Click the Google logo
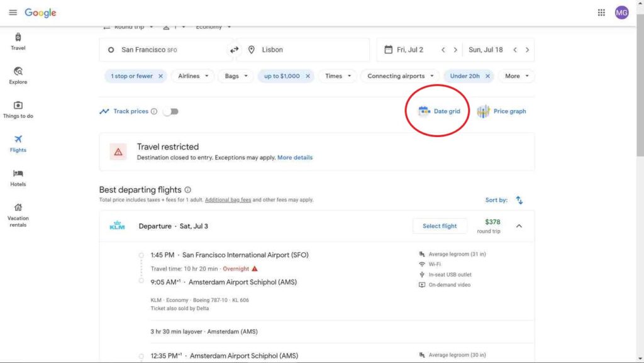This screenshot has height=363, width=644. [40, 13]
